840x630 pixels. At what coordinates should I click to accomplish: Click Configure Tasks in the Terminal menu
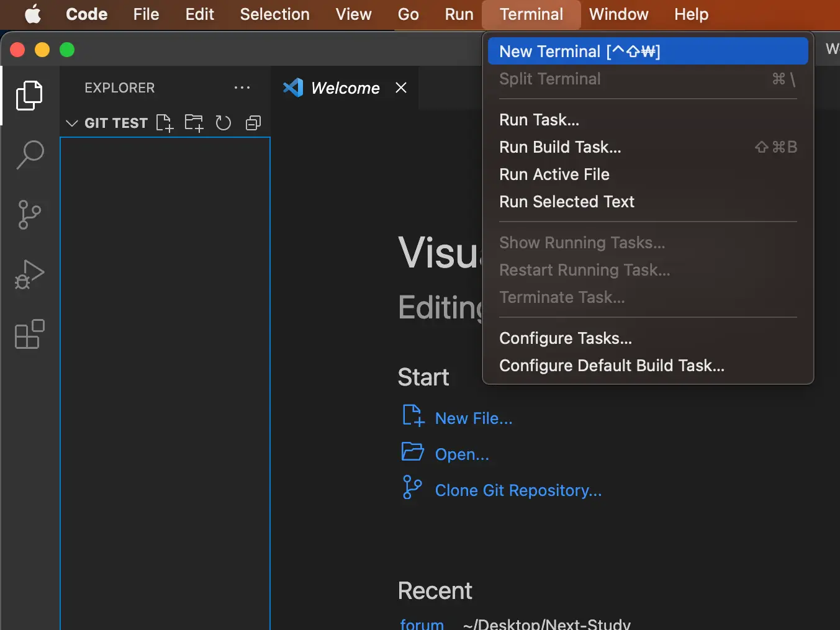pyautogui.click(x=566, y=338)
